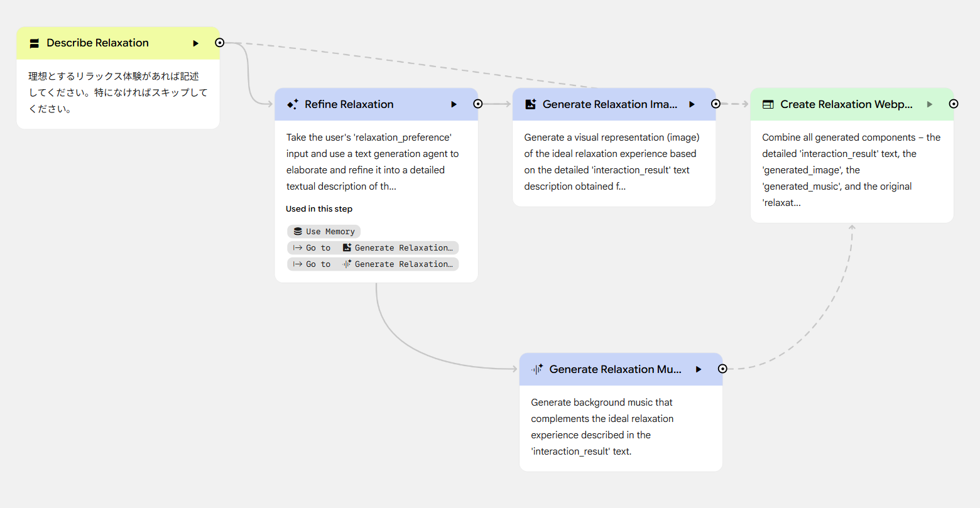Run the Create Relaxation Webpage step

(930, 104)
